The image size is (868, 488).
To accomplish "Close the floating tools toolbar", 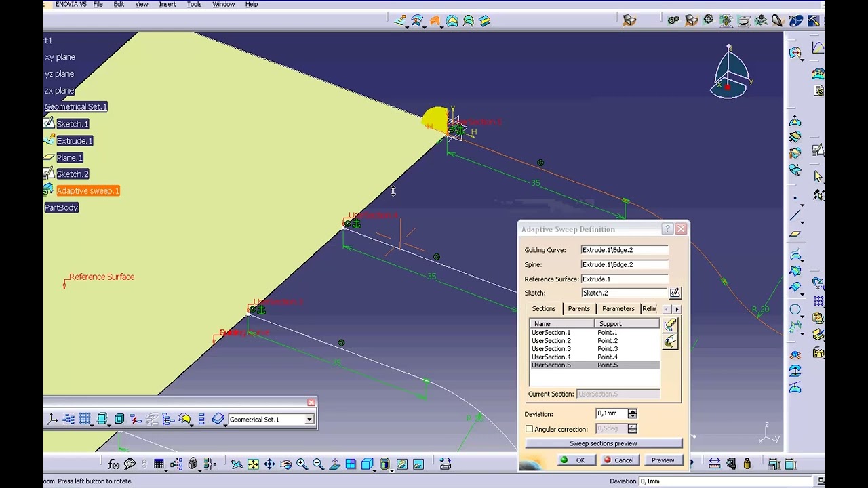I will (311, 403).
